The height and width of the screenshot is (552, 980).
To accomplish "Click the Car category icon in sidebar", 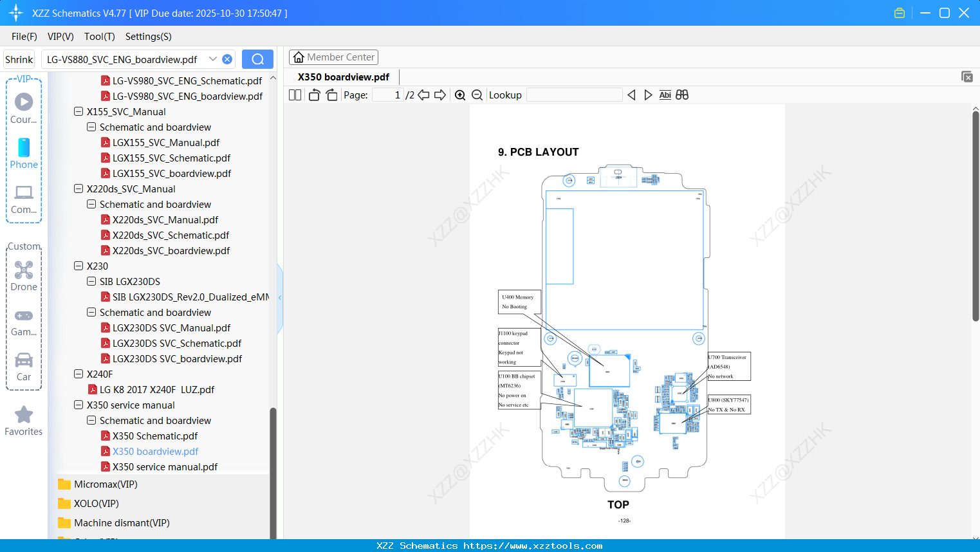I will (24, 360).
